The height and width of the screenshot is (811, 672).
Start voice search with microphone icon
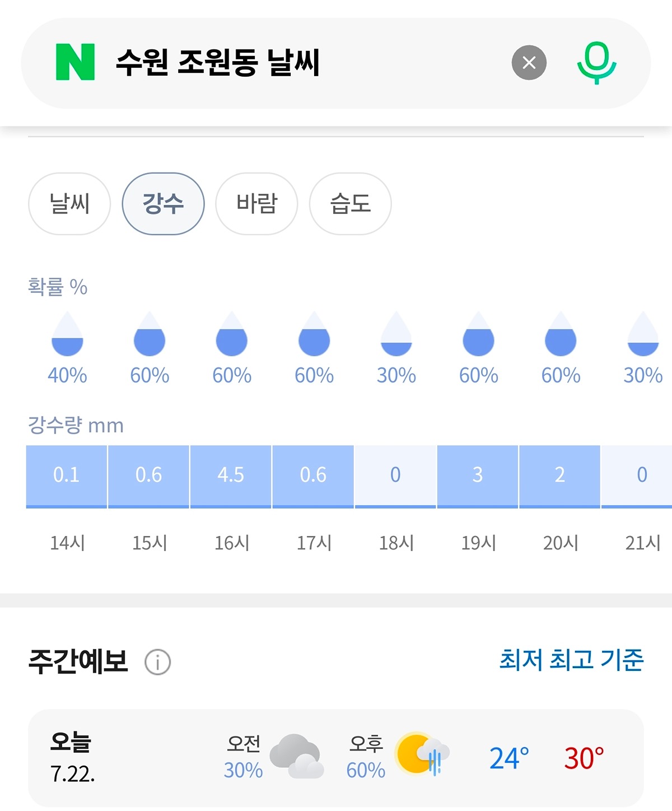click(x=596, y=63)
